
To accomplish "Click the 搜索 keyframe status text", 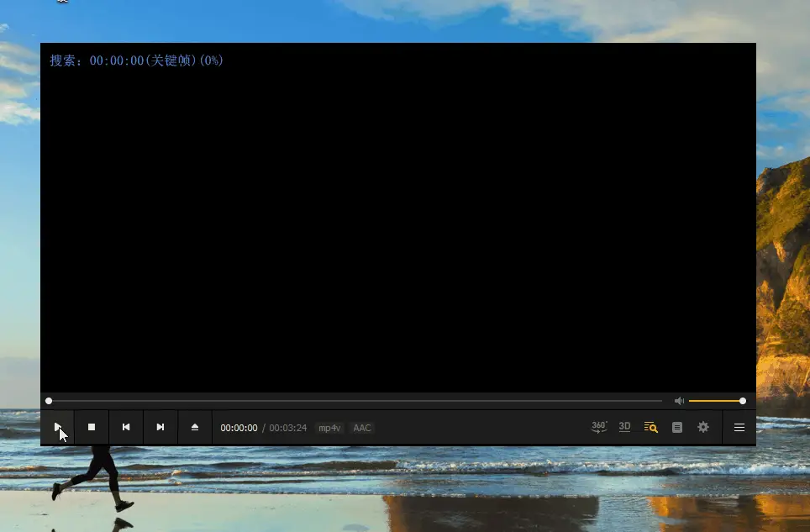I will tap(136, 61).
